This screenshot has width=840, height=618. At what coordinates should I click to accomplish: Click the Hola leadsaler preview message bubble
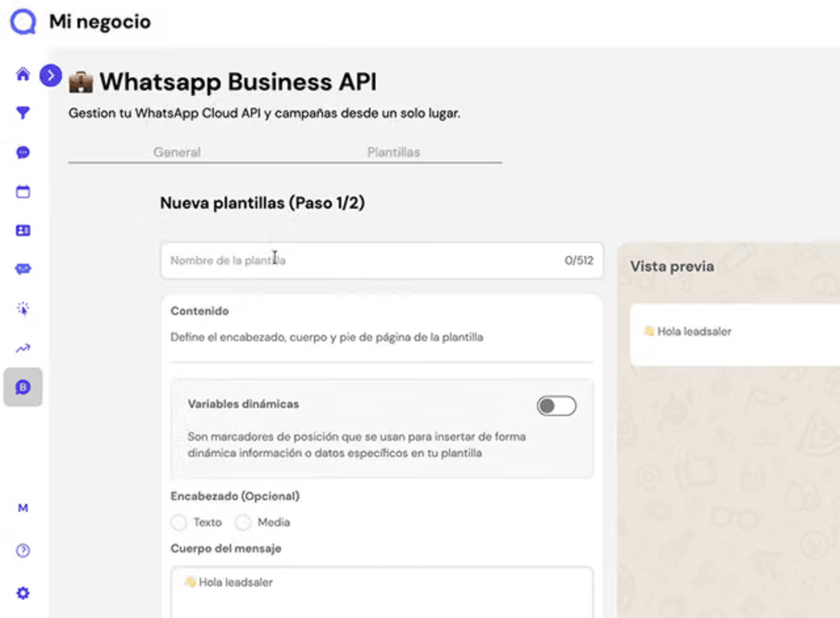(735, 335)
